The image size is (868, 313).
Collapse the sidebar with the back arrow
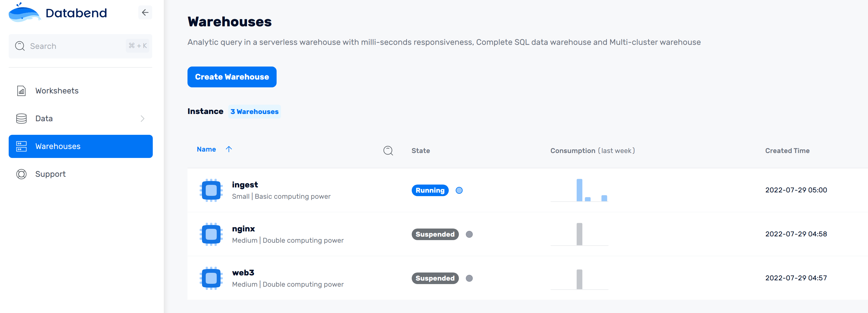pyautogui.click(x=145, y=13)
